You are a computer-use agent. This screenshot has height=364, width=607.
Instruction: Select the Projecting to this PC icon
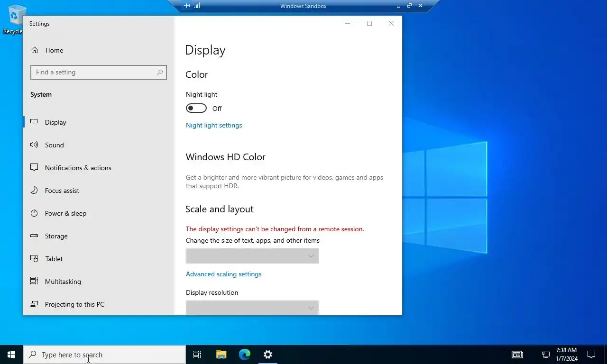coord(34,304)
